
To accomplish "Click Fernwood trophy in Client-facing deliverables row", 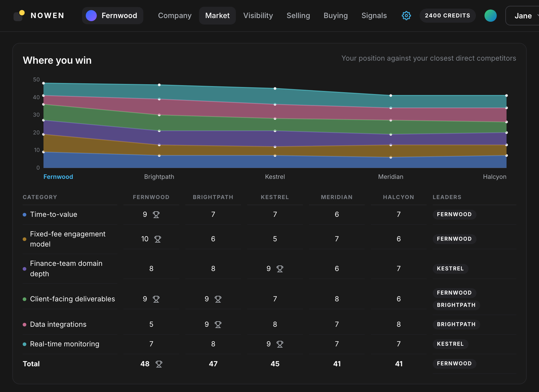I will coord(156,299).
